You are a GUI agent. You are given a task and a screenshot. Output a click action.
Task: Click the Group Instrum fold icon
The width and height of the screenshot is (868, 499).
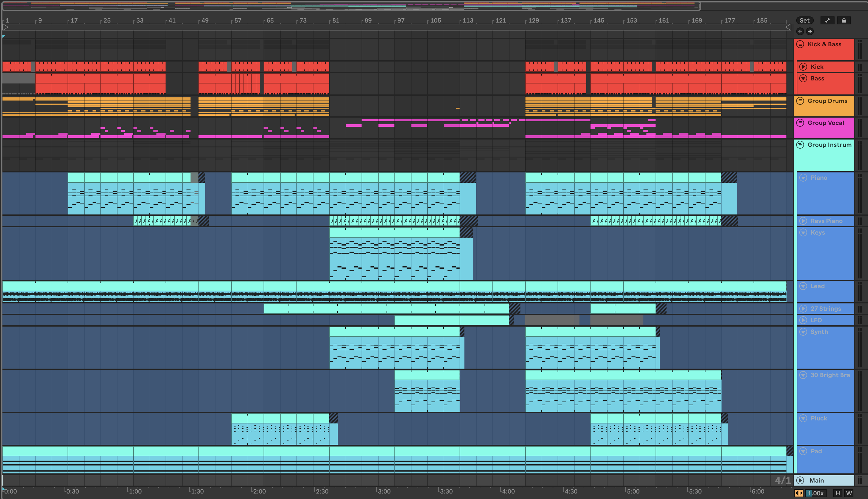(x=800, y=145)
